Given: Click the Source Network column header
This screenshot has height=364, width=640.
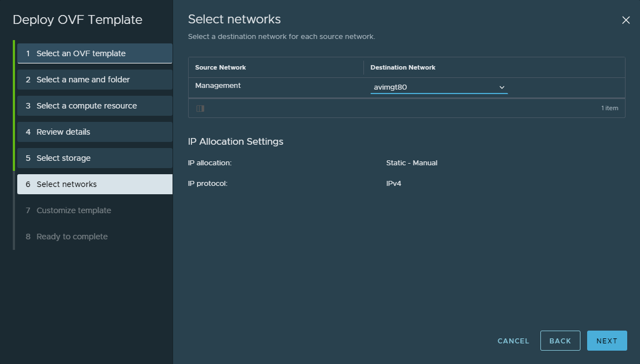Looking at the screenshot, I should tap(220, 67).
